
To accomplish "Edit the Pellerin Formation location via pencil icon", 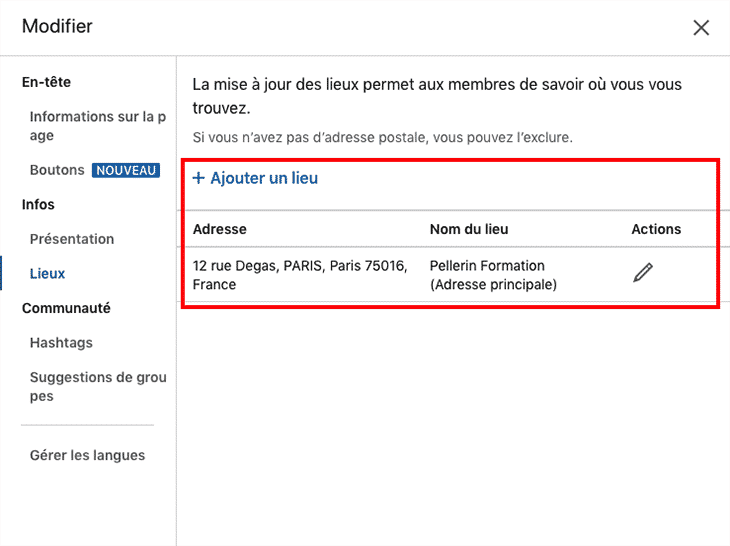I will point(643,273).
